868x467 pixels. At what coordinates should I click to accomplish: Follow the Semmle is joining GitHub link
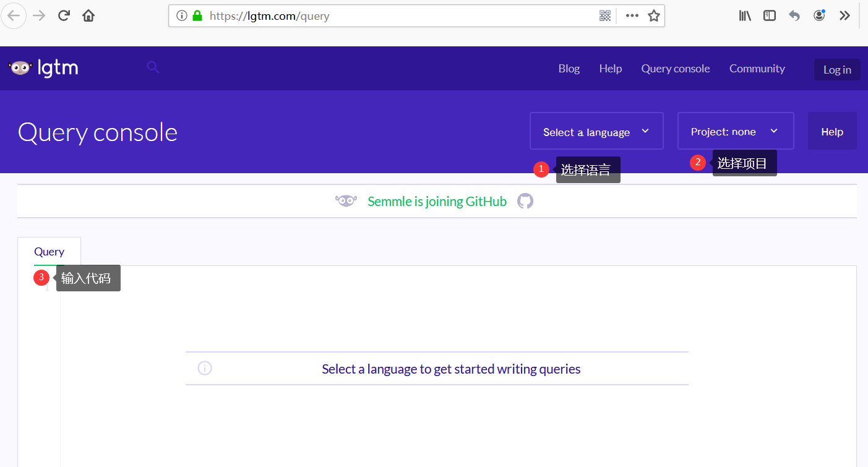pos(437,201)
